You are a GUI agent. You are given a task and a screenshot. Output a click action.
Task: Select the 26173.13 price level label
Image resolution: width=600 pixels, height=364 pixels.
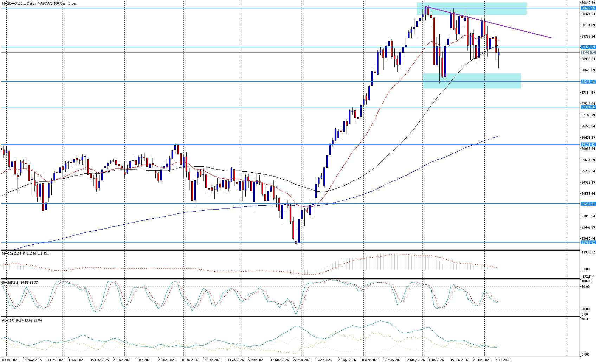pyautogui.click(x=588, y=144)
